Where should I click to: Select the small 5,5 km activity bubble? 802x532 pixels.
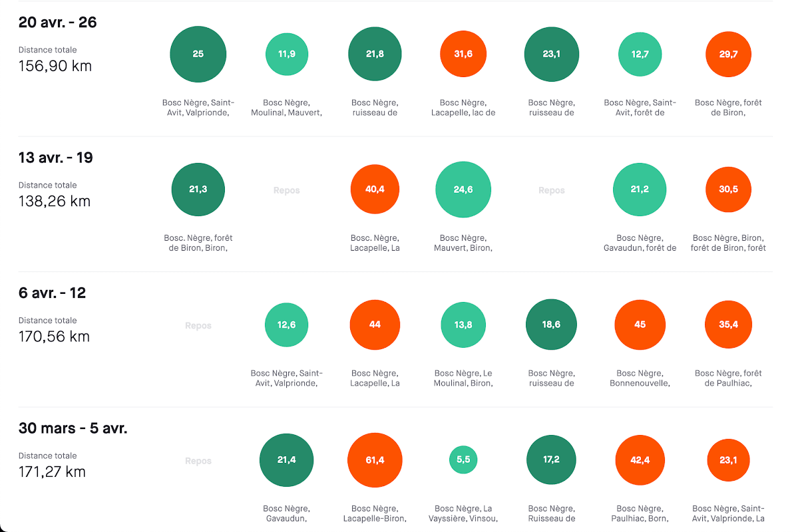(463, 460)
